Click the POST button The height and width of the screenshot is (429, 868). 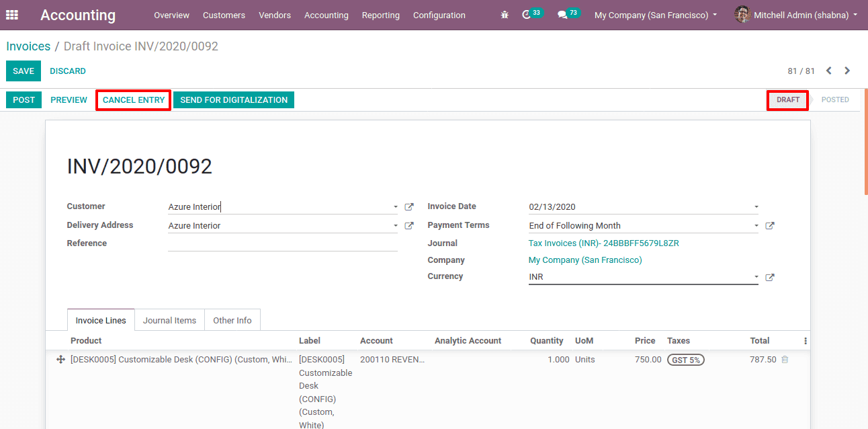(x=24, y=100)
